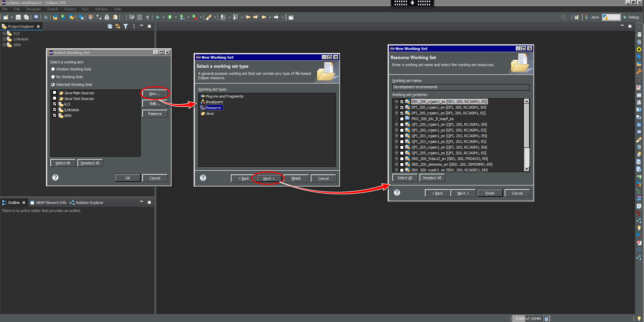This screenshot has width=644, height=322.
Task: Uncheck the DEV_200_rcjaim1_es checkbox
Action: 402,102
